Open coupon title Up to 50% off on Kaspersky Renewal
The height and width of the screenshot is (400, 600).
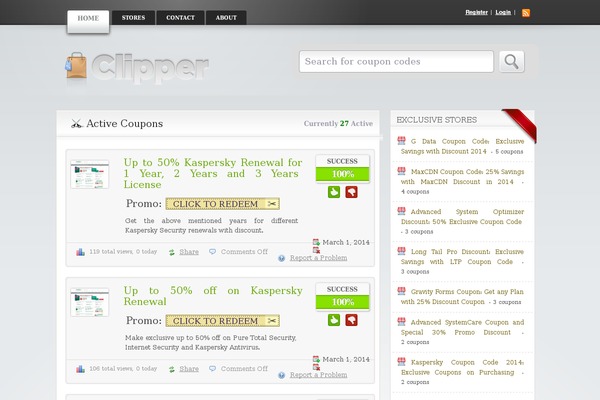[213, 296]
